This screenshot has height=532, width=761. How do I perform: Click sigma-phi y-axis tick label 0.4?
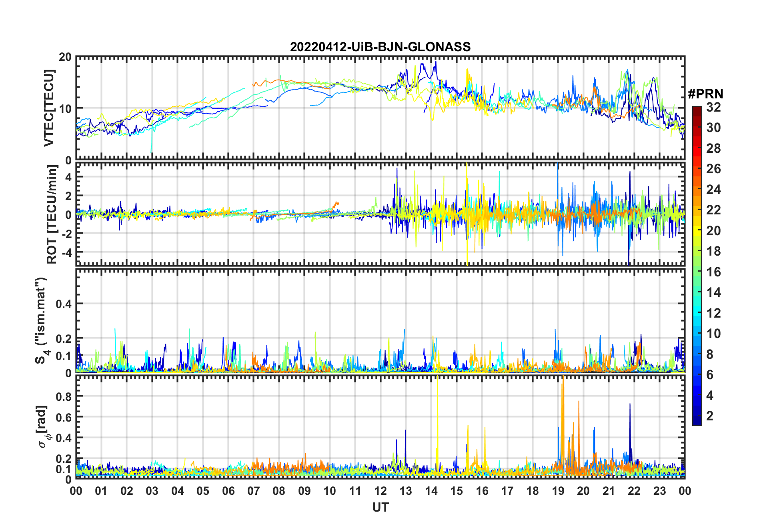pos(64,438)
